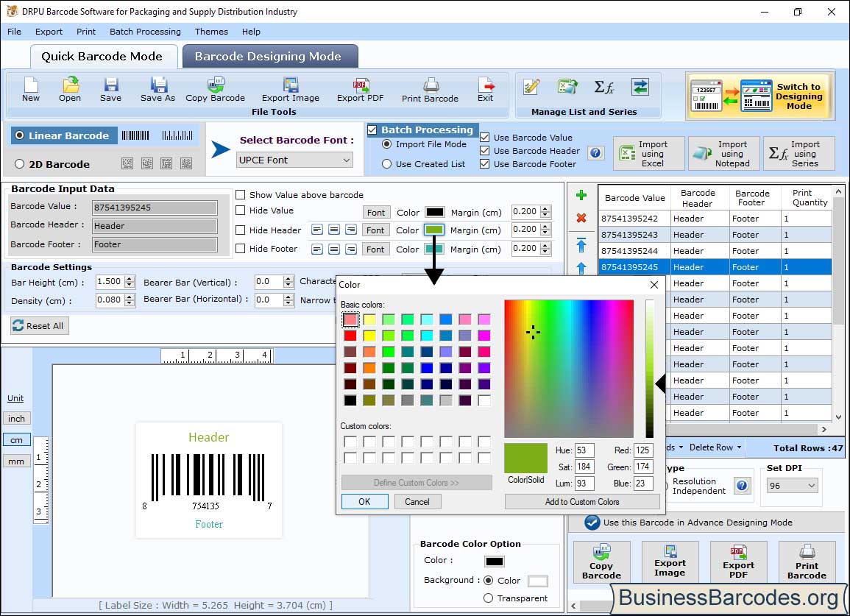Image resolution: width=850 pixels, height=616 pixels.
Task: Click center-align icon for the header
Action: (334, 230)
